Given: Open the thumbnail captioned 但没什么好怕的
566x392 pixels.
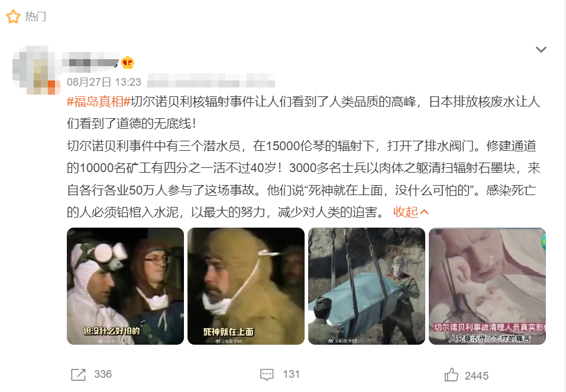Looking at the screenshot, I should pyautogui.click(x=125, y=286).
